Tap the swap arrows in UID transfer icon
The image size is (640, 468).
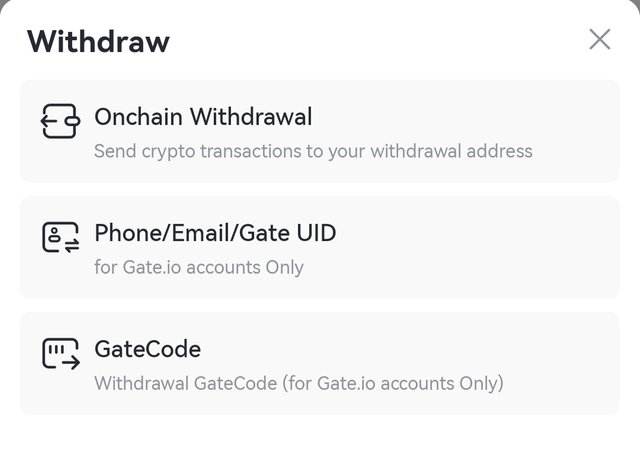pos(72,246)
